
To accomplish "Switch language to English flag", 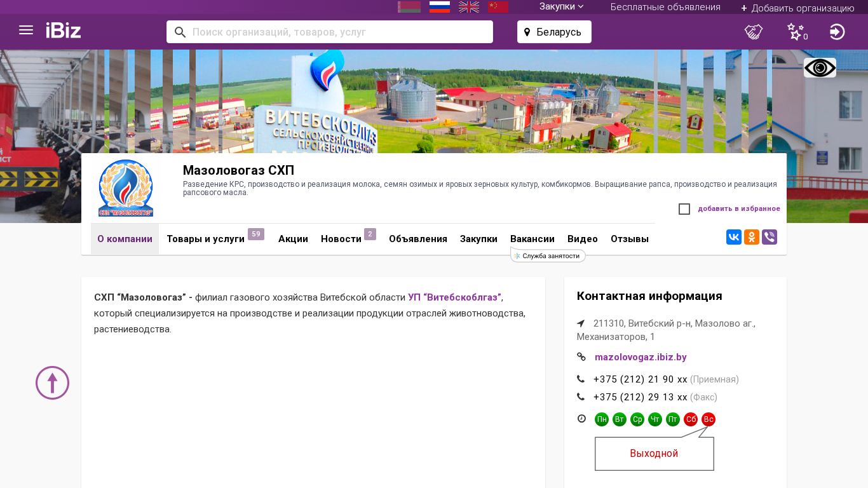I will pos(469,7).
